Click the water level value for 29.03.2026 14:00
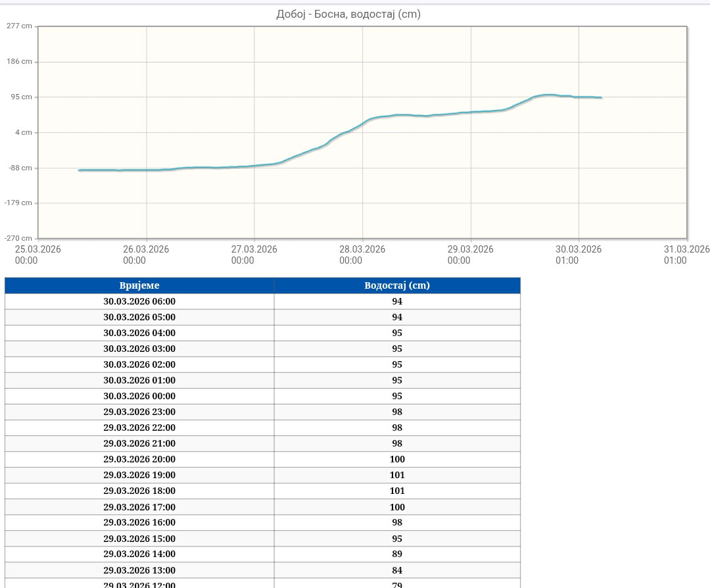The width and height of the screenshot is (710, 588). pos(397,554)
